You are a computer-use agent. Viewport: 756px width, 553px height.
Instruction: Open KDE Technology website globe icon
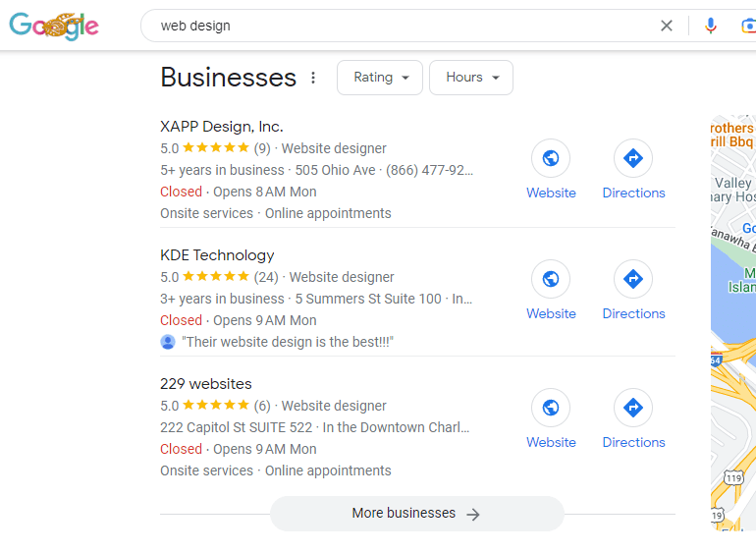coord(551,279)
